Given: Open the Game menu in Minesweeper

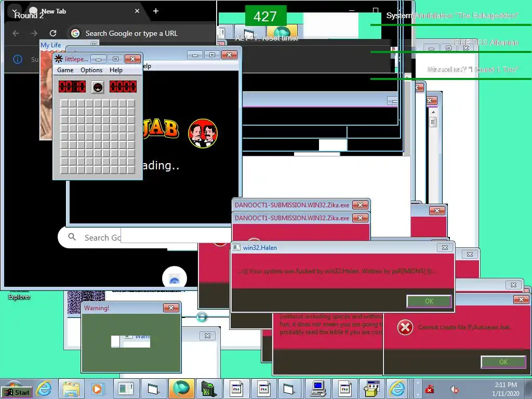Looking at the screenshot, I should coord(65,70).
